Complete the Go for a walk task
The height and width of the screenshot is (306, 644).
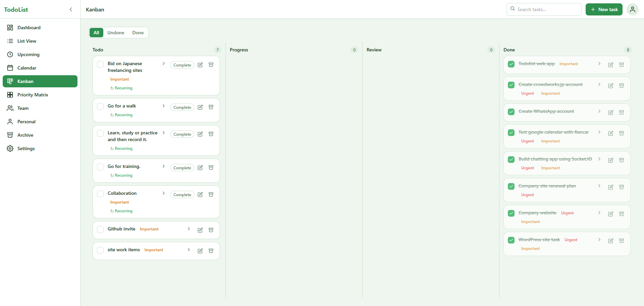click(x=182, y=107)
